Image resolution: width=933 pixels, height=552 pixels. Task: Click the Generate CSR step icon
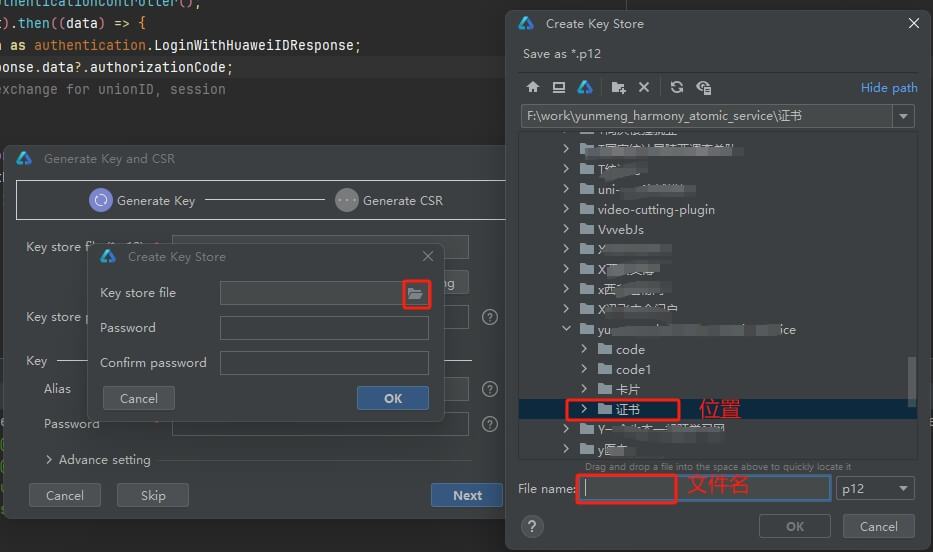pos(346,200)
